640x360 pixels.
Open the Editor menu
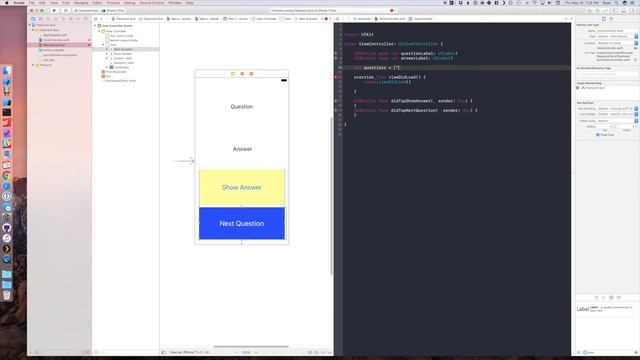97,3
